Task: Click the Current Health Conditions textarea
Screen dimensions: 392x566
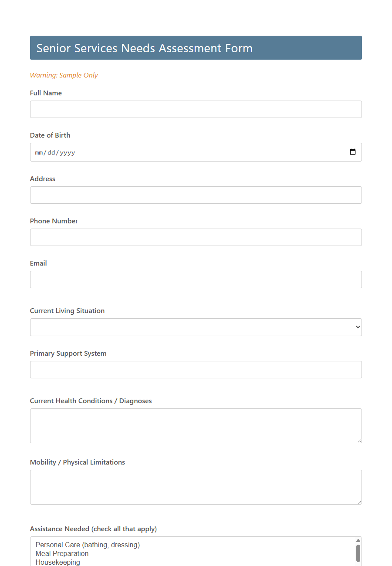Action: 196,425
